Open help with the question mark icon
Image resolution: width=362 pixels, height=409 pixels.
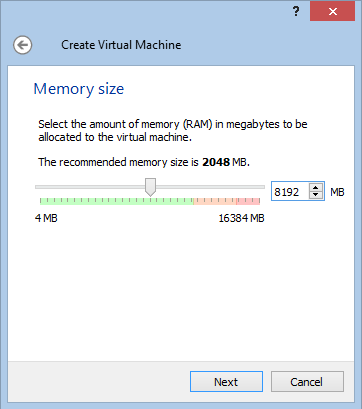pyautogui.click(x=296, y=12)
